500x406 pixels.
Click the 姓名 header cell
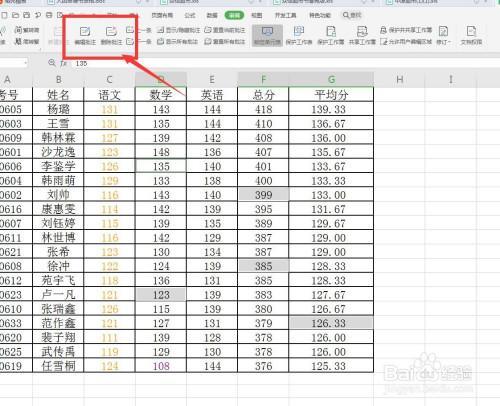[x=58, y=95]
